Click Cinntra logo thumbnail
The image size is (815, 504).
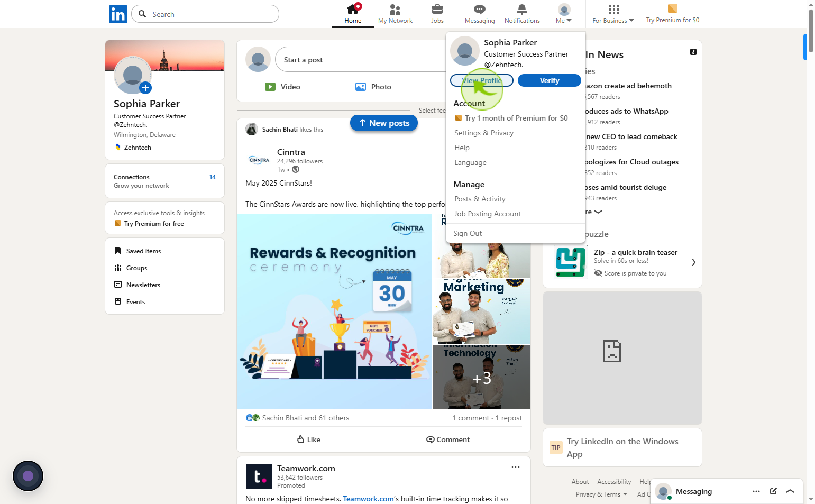[259, 160]
